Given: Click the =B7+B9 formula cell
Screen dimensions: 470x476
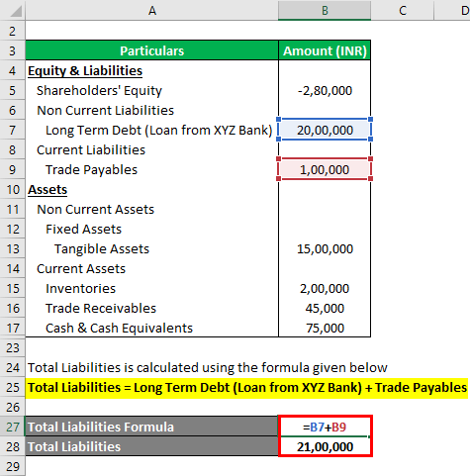Looking at the screenshot, I should coord(325,427).
